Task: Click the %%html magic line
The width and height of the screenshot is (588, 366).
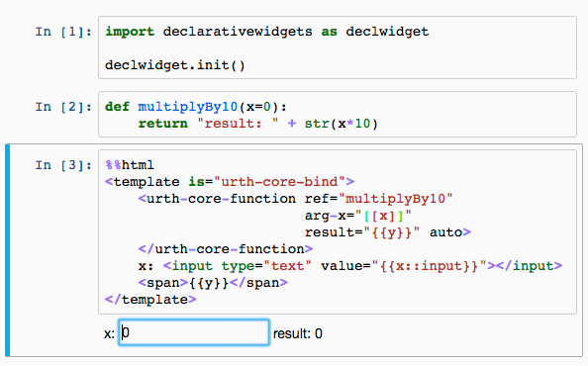Action: tap(130, 165)
